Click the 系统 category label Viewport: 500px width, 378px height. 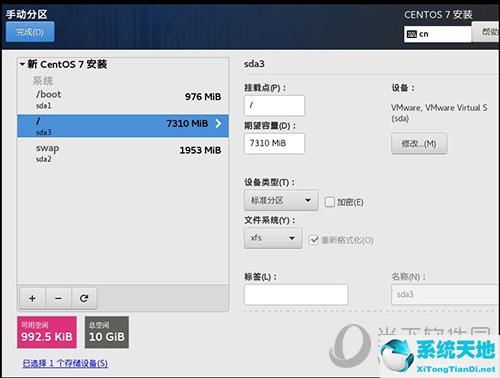(x=43, y=81)
